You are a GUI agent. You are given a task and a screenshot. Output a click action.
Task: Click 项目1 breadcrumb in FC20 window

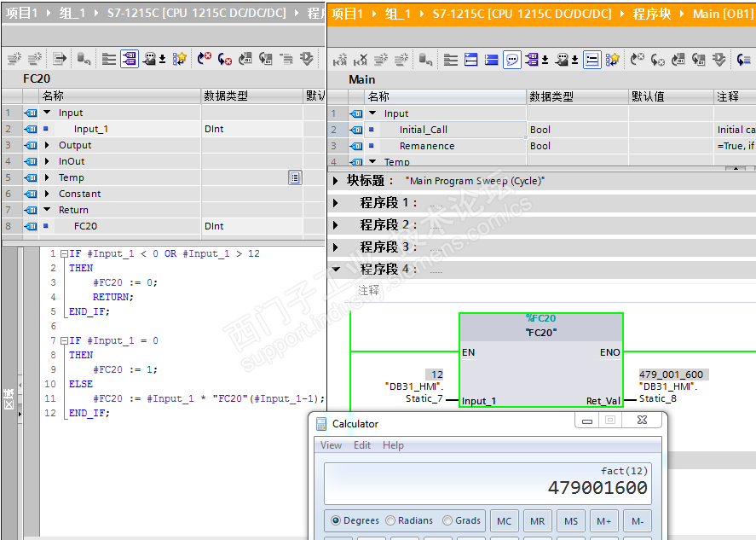(21, 13)
